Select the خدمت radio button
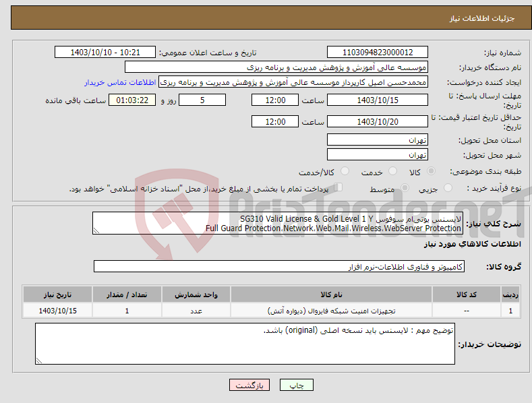The height and width of the screenshot is (403, 532). 392,171
